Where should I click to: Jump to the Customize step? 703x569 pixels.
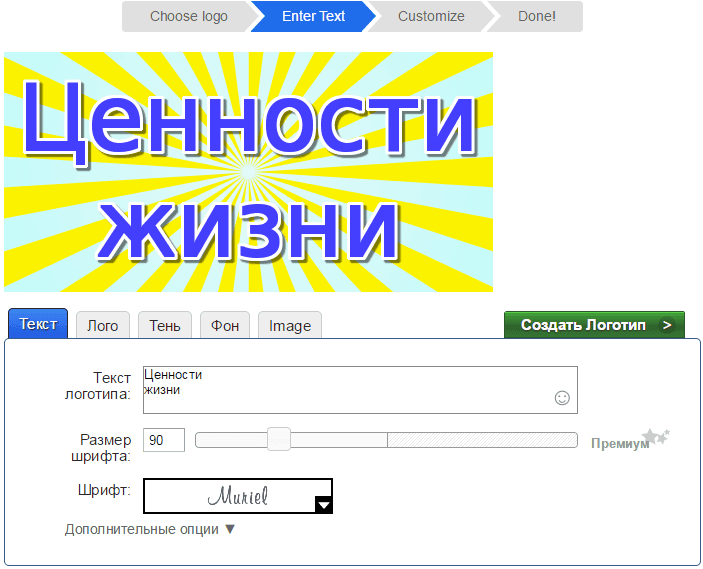click(431, 17)
